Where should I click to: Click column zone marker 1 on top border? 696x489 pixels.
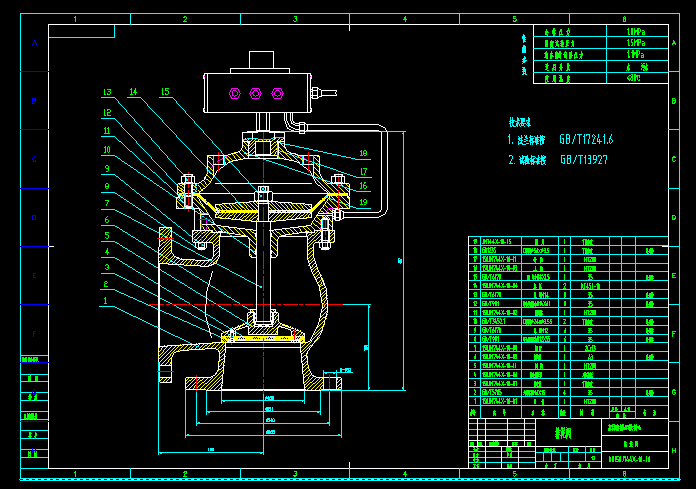75,19
